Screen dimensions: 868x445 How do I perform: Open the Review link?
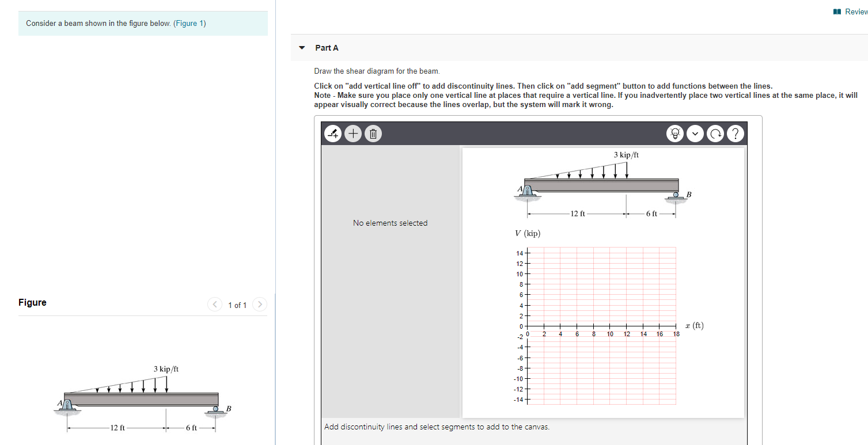click(851, 12)
